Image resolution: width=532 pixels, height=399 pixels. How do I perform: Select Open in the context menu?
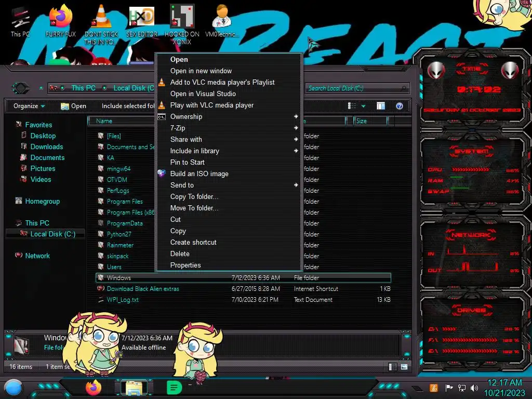228,59
